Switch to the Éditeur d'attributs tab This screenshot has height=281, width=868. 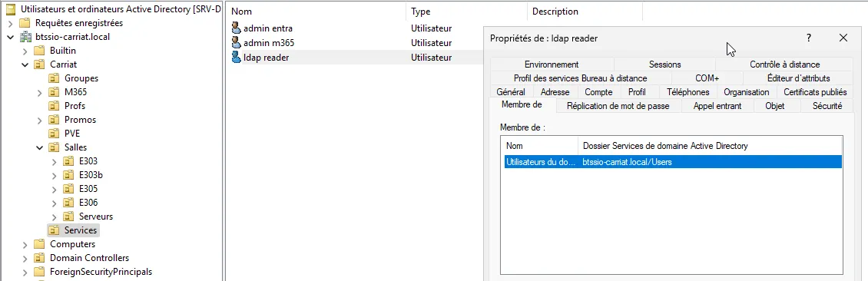pyautogui.click(x=798, y=78)
